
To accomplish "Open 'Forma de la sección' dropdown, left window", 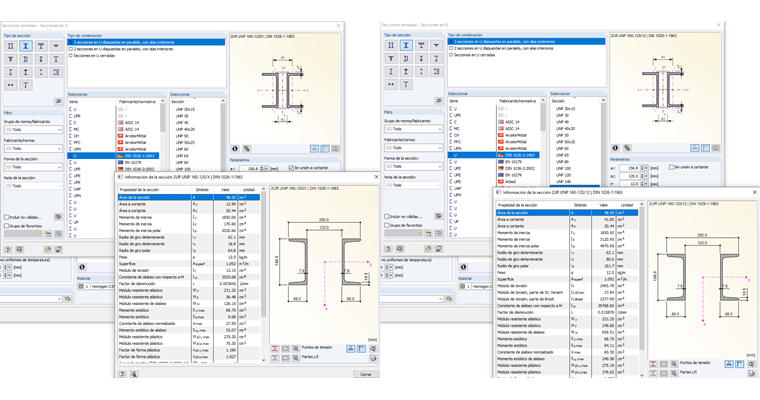I will point(33,167).
